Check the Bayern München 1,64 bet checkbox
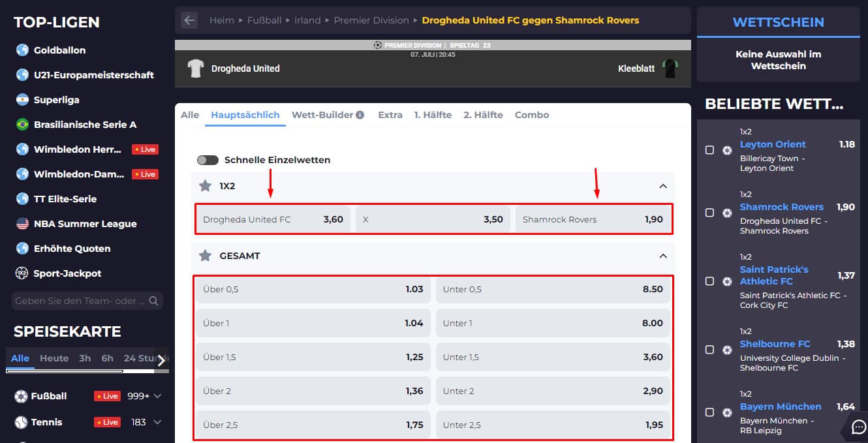This screenshot has width=868, height=443. 709,412
